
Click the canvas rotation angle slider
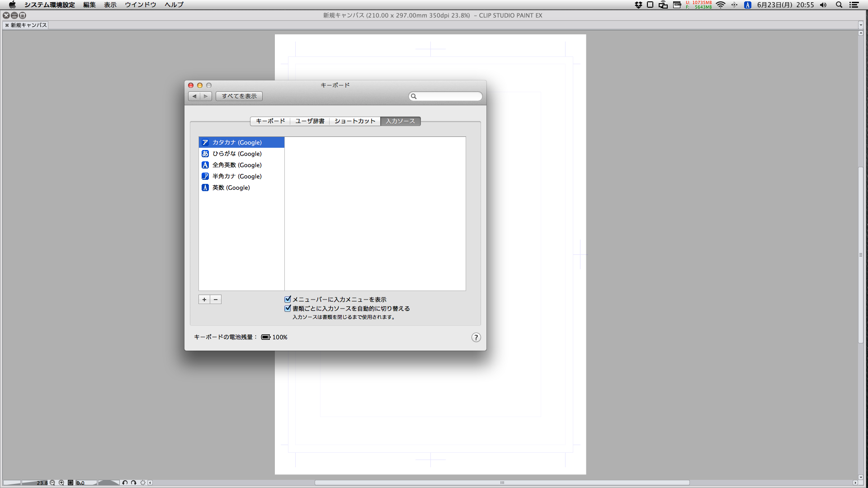[108, 483]
